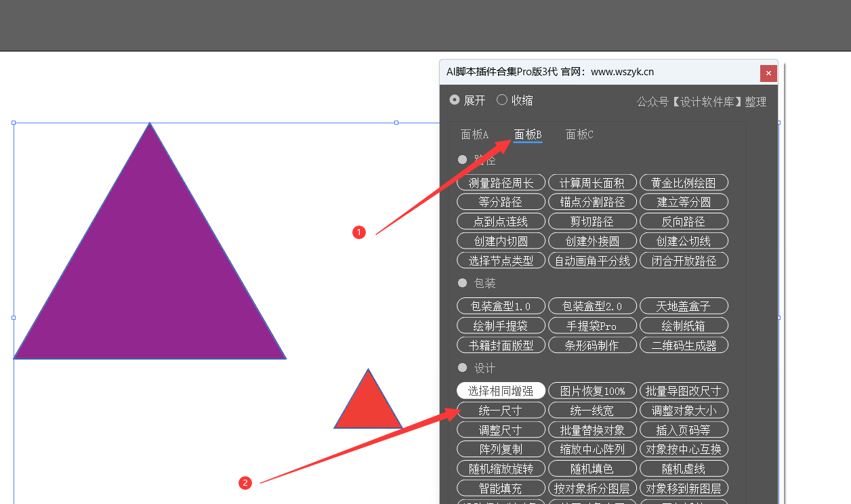Open 包装盒型1.0 generator

pyautogui.click(x=501, y=306)
